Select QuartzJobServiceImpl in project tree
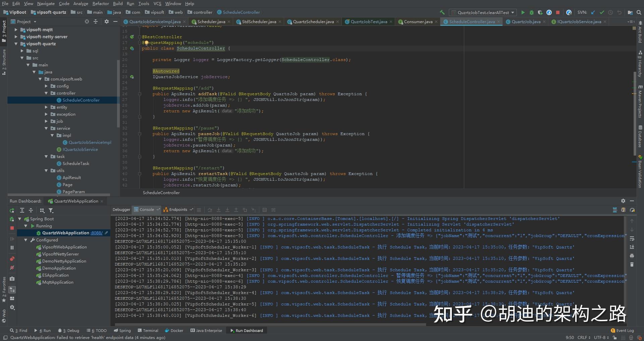This screenshot has height=341, width=644. point(90,143)
